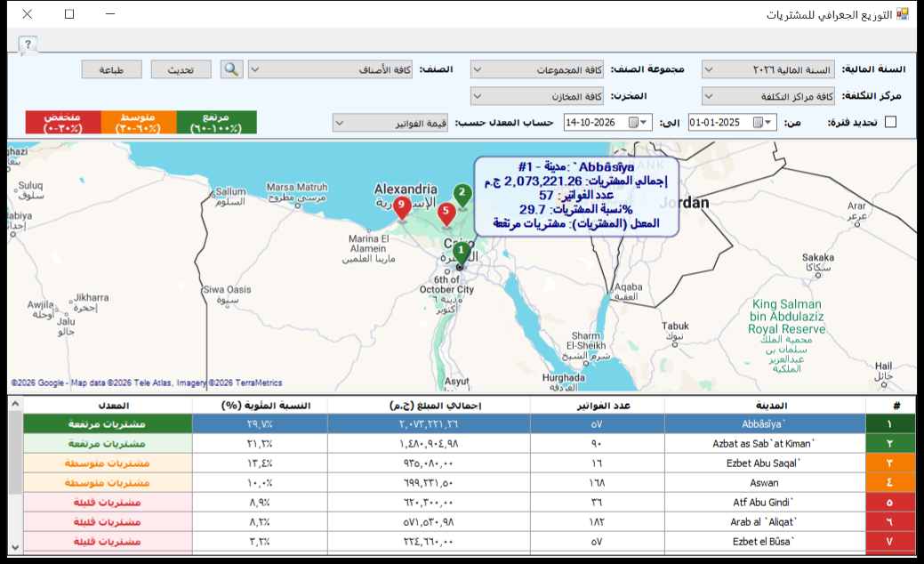This screenshot has height=564, width=924.
Task: Click the table scrollbar down arrow
Action: coord(15,547)
